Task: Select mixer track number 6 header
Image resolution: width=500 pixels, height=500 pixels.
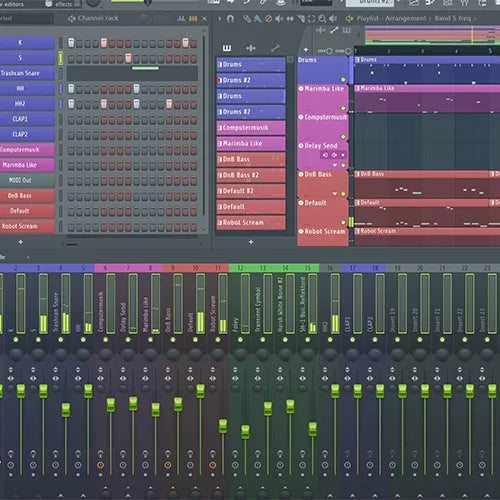Action: click(x=105, y=268)
